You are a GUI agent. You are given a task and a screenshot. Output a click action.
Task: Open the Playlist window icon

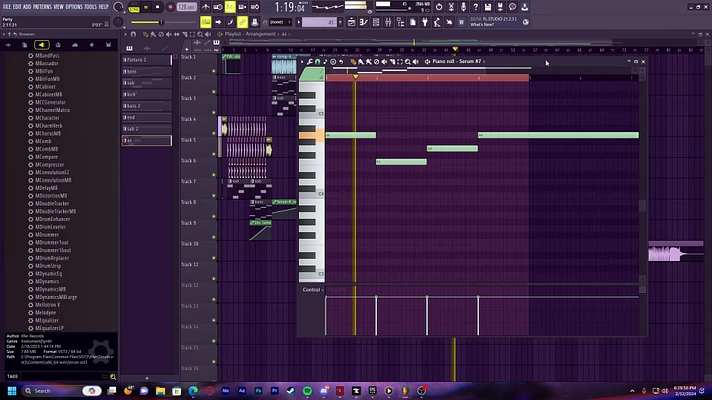(351, 22)
